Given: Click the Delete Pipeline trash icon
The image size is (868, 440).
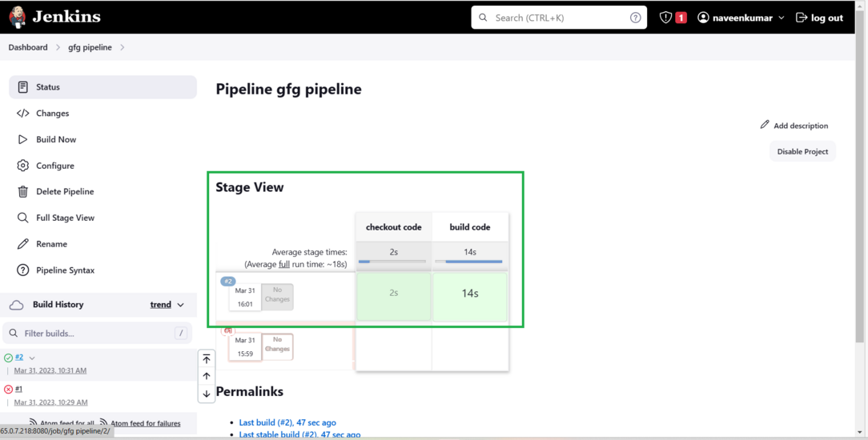Looking at the screenshot, I should pos(22,192).
